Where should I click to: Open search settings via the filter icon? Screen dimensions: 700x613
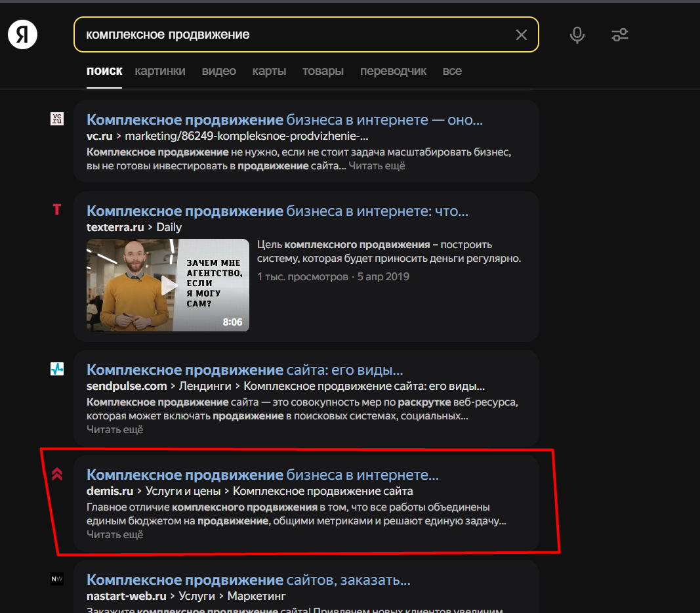619,35
